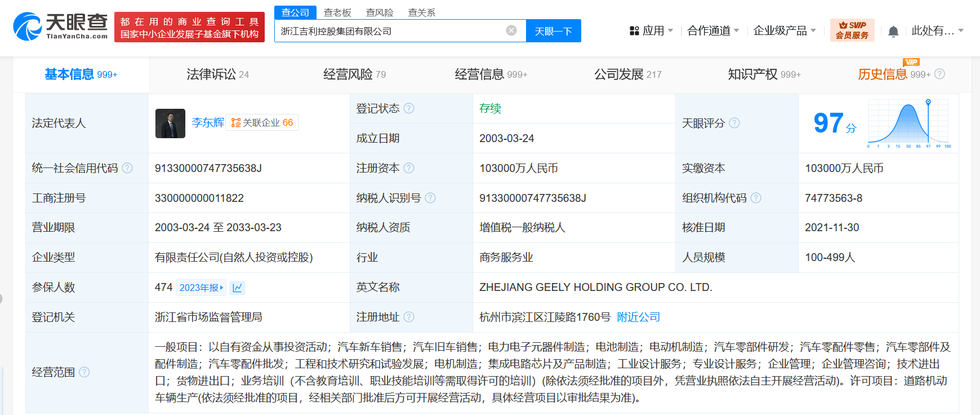Click the 天眼评分 distribution chart
Image resolution: width=980 pixels, height=415 pixels.
point(908,123)
